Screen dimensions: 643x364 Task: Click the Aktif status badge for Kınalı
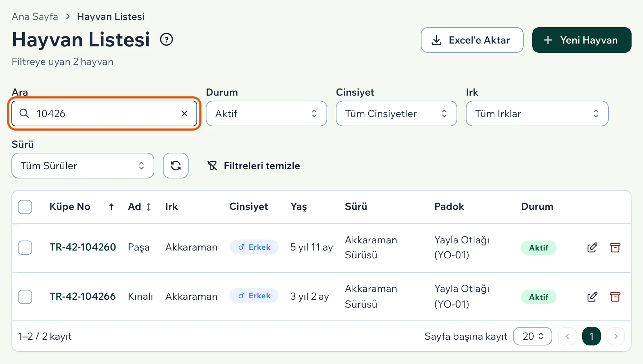pyautogui.click(x=539, y=297)
